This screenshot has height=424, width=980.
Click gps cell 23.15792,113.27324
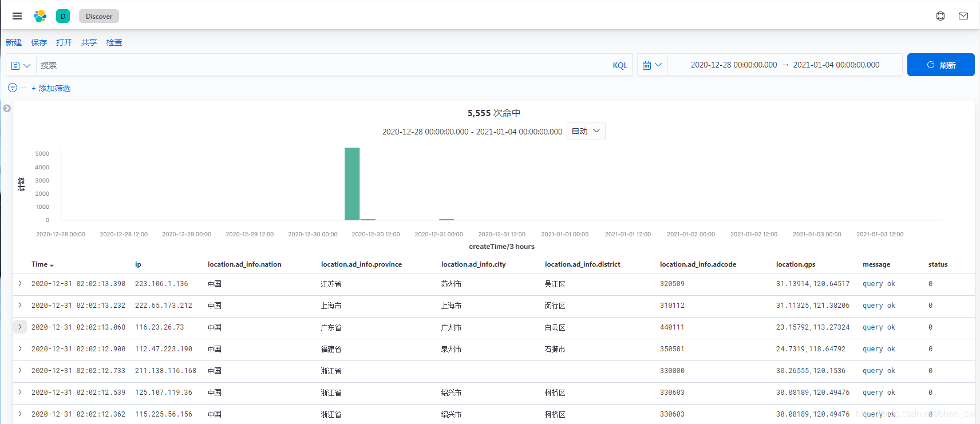click(x=813, y=327)
